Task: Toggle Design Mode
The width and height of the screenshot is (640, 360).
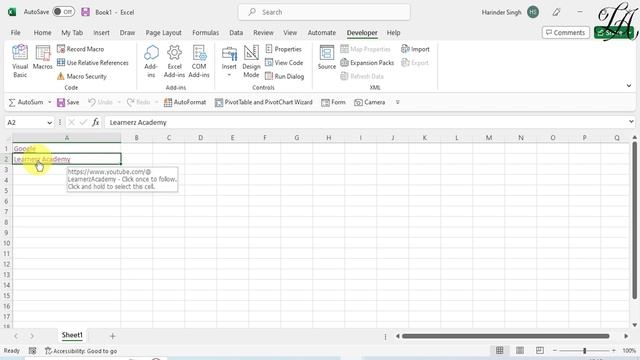Action: [251, 61]
